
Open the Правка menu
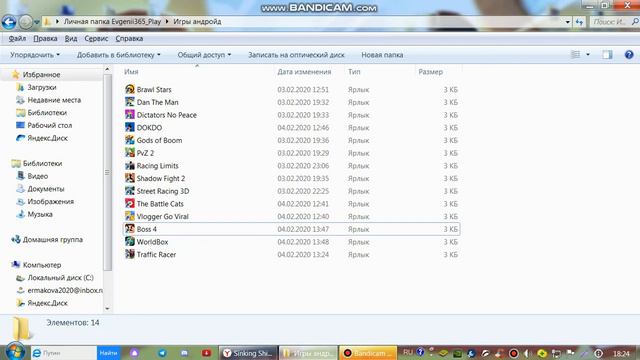(x=45, y=38)
